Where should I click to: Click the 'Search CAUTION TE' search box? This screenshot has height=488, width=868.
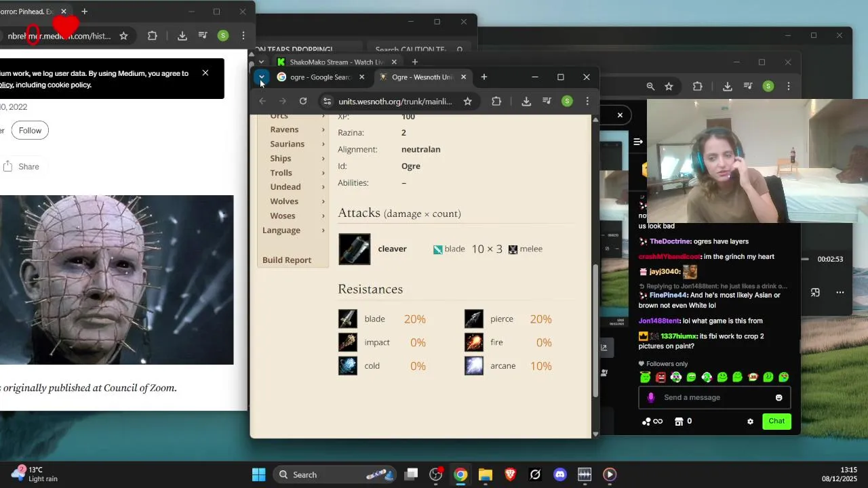coord(420,49)
